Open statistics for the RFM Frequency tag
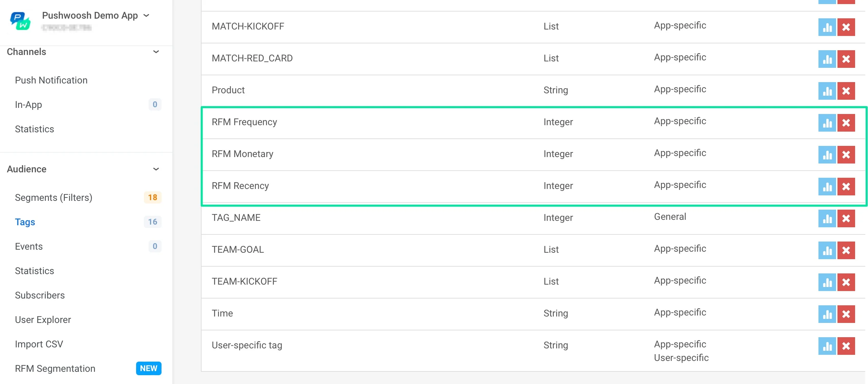Image resolution: width=868 pixels, height=384 pixels. click(x=827, y=123)
